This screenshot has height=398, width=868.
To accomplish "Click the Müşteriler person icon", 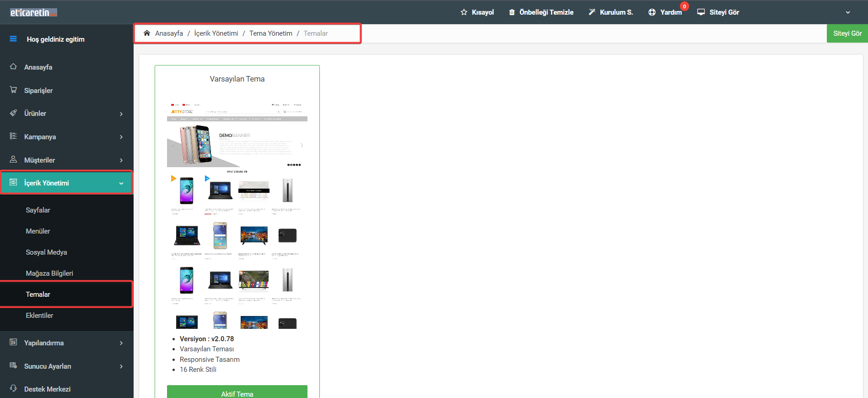I will (x=13, y=159).
